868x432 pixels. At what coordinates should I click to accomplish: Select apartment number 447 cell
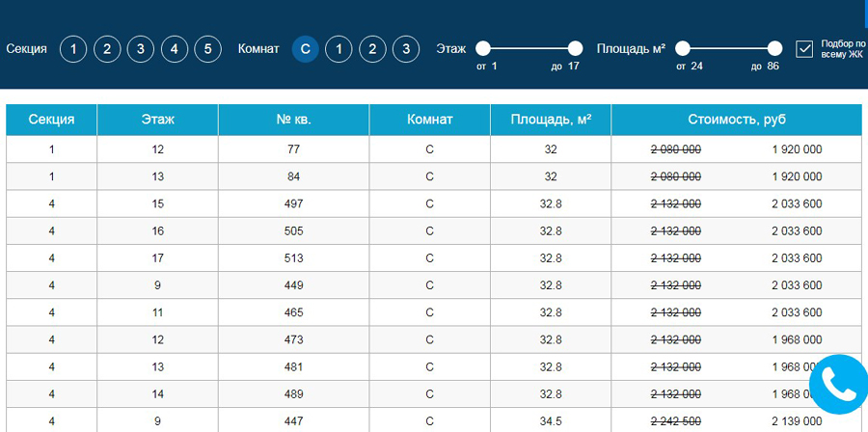[x=294, y=421]
